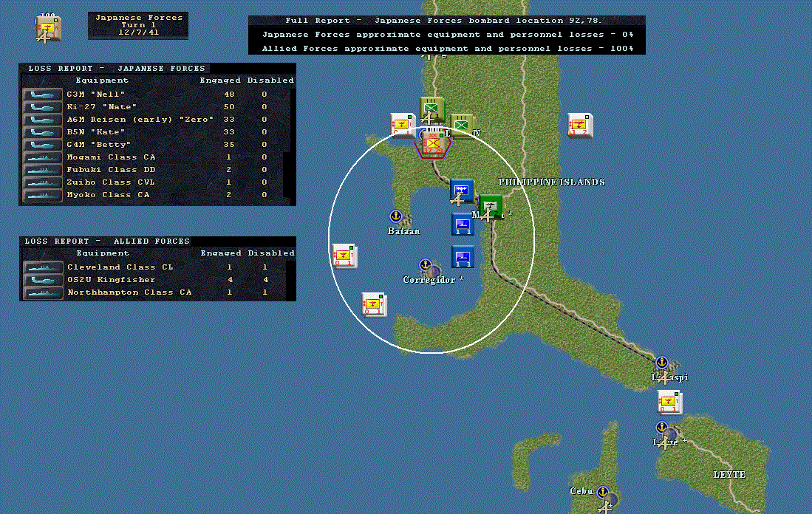Click the Zuiho Class CVL ship icon
The width and height of the screenshot is (812, 514).
(42, 182)
